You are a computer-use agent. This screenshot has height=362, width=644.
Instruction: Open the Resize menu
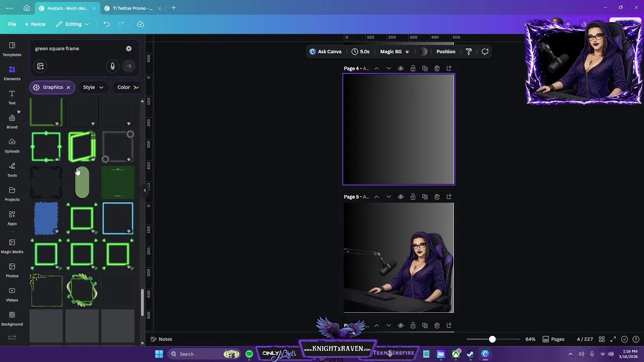[35, 24]
